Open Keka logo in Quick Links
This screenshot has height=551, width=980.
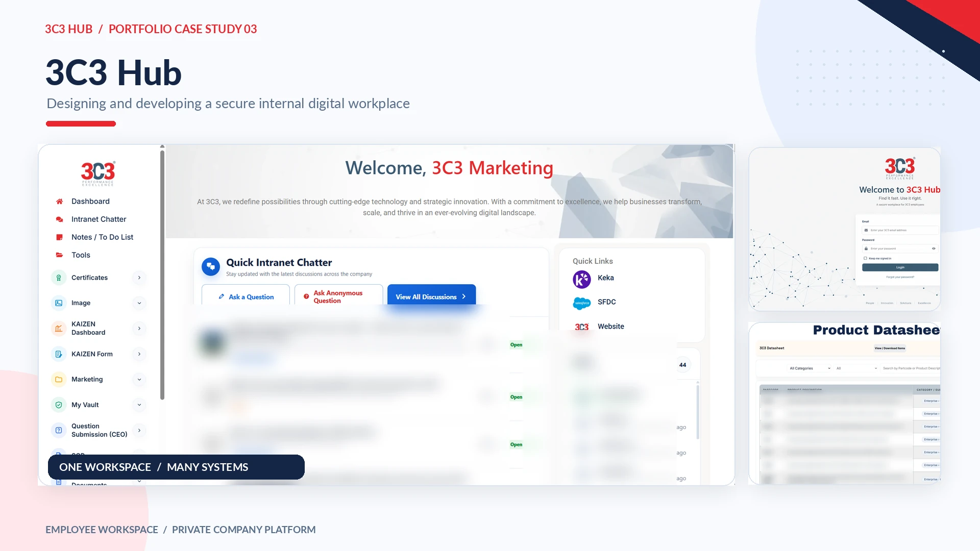pyautogui.click(x=582, y=279)
